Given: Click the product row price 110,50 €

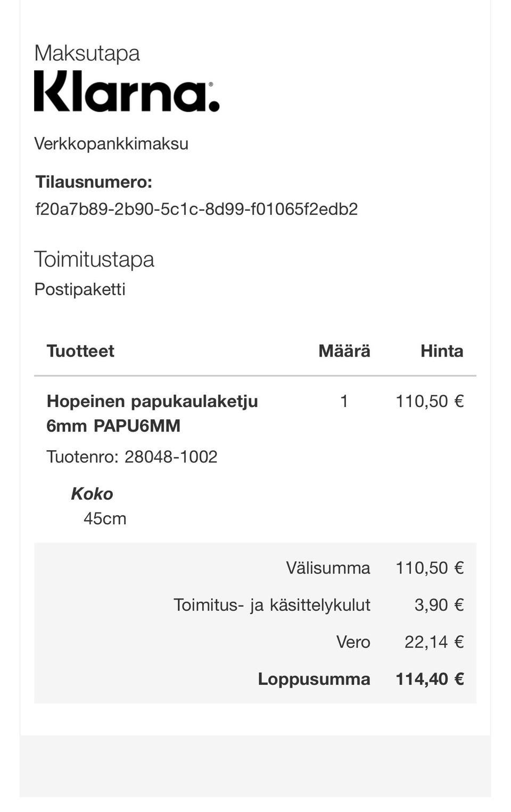Looking at the screenshot, I should coord(429,401).
